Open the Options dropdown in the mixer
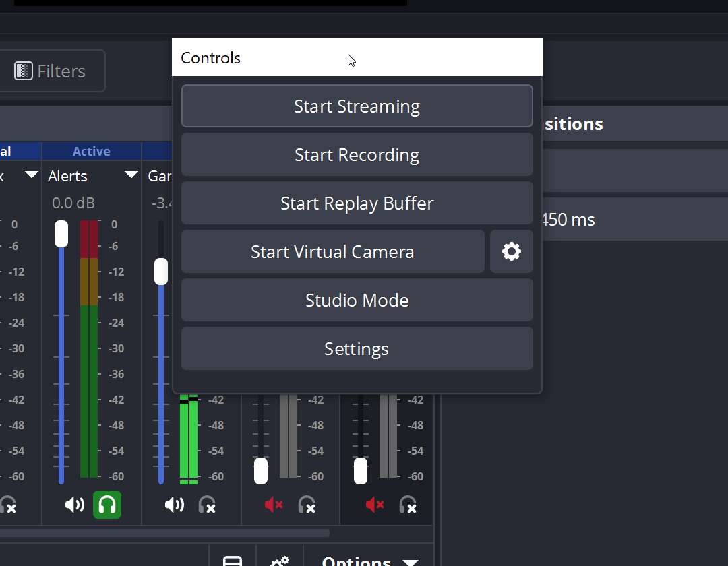Viewport: 728px width, 566px height. coord(370,561)
